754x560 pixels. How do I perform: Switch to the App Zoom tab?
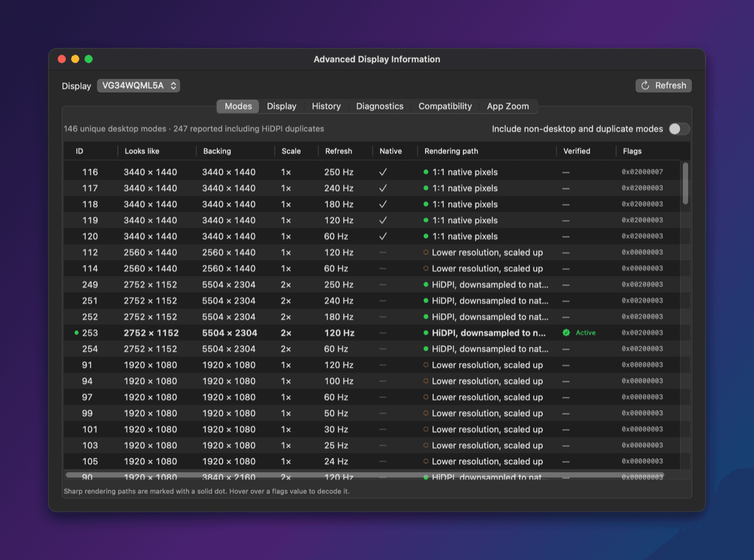click(508, 106)
